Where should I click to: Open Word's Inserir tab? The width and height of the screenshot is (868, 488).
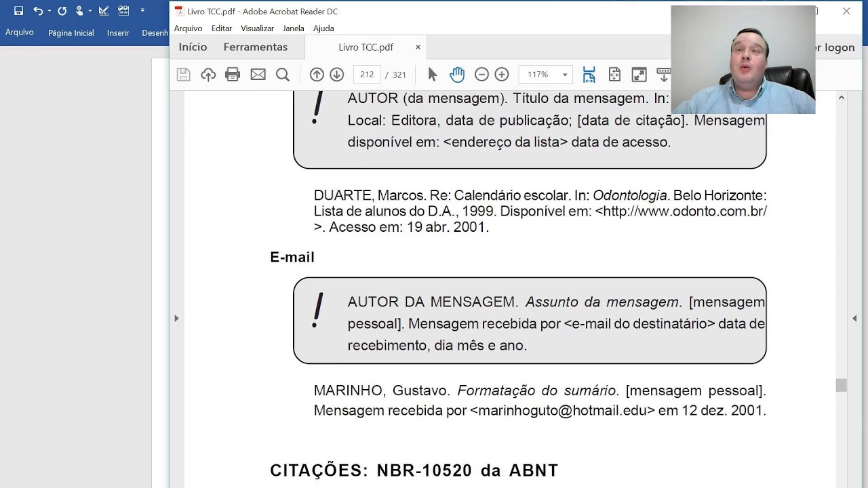tap(118, 33)
